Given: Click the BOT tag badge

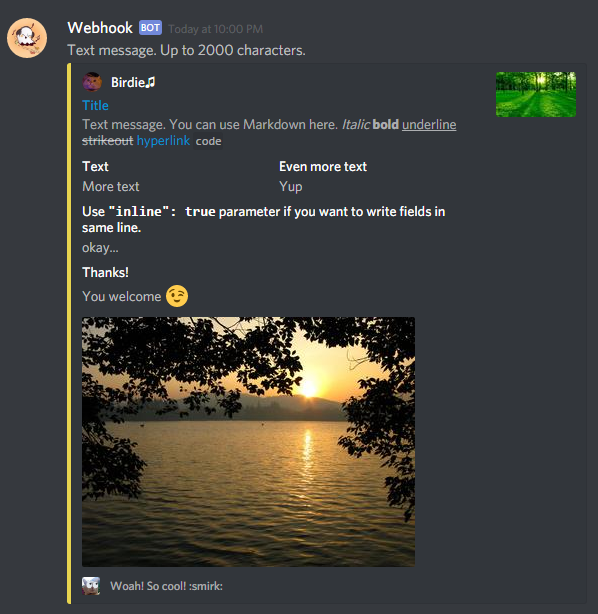Looking at the screenshot, I should click(x=150, y=28).
